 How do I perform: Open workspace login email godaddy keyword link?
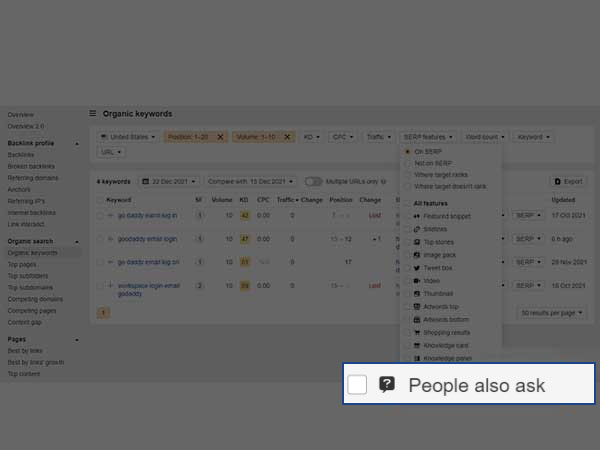[149, 290]
